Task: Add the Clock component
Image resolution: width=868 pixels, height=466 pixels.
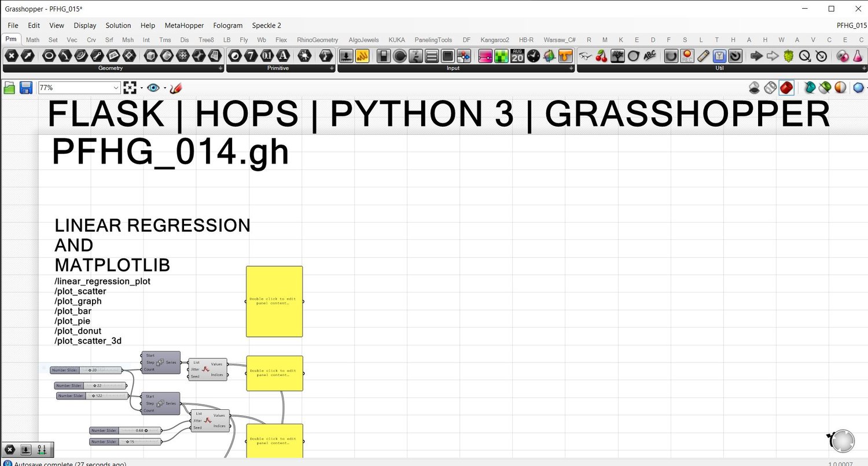Action: click(533, 56)
